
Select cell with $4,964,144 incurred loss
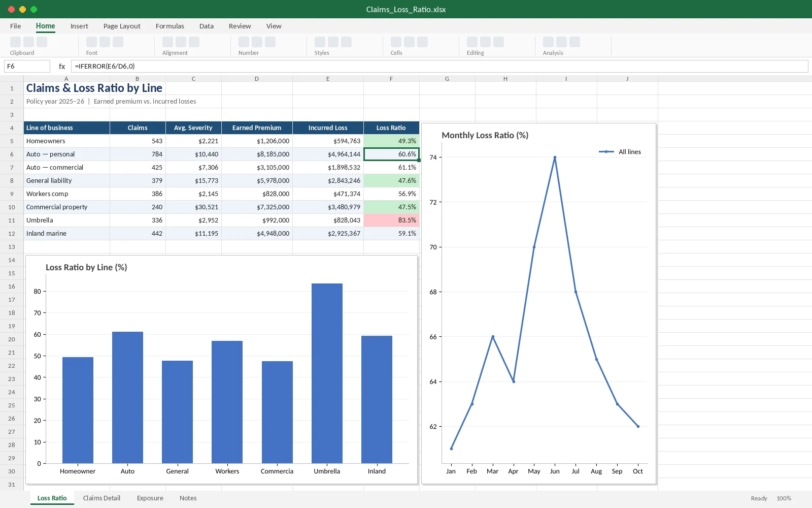pos(328,154)
